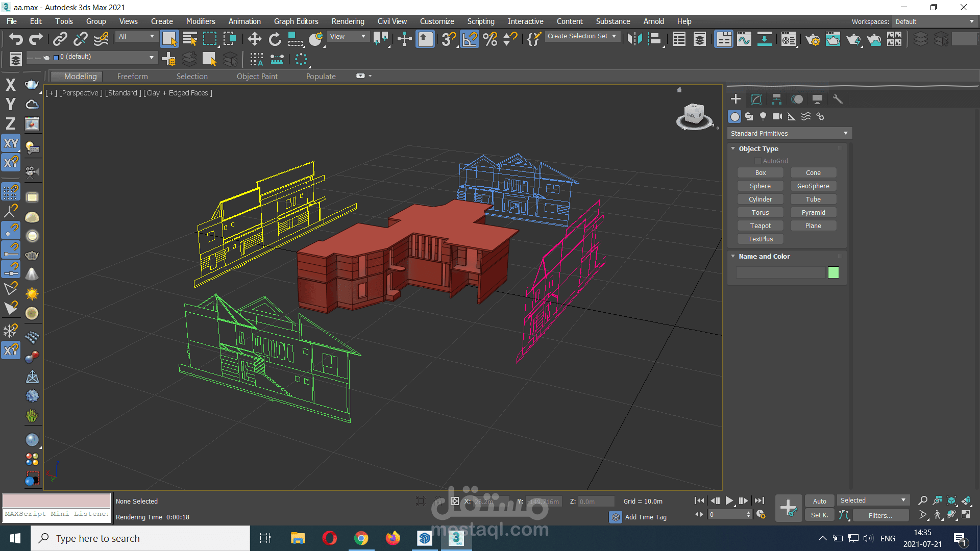Switch to Cameras category icon
This screenshot has height=551, width=980.
[777, 116]
